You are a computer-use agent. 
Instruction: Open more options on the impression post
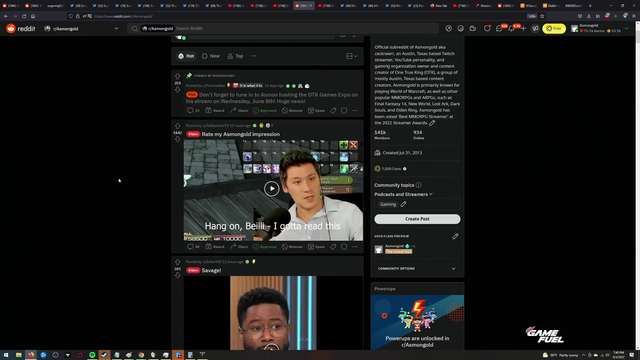[355, 247]
